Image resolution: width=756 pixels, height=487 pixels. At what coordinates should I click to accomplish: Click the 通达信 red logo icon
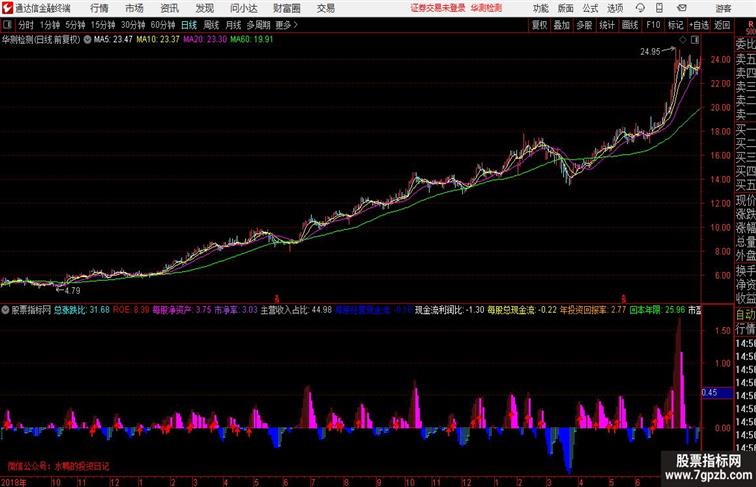click(x=7, y=8)
